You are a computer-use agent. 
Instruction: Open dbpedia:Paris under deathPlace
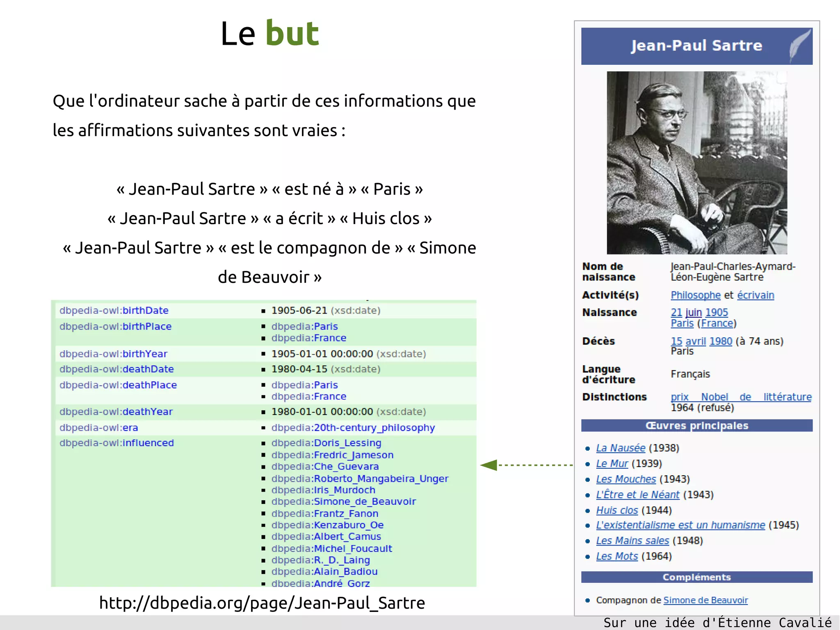(x=305, y=385)
